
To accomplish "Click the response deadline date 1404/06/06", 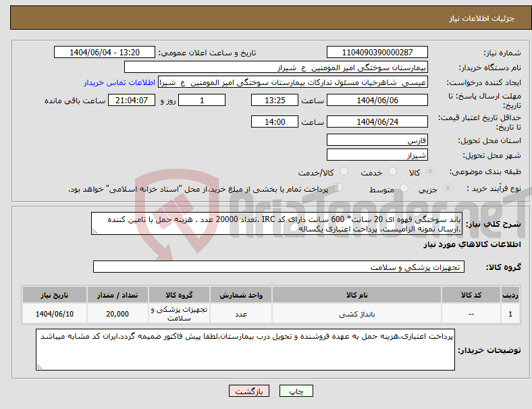I will pyautogui.click(x=377, y=101).
